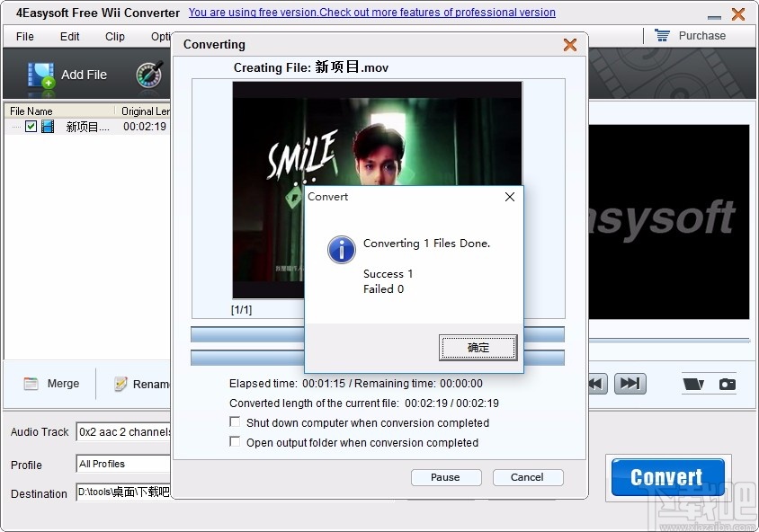Take a snapshot with the camera icon
Viewport: 759px width, 532px height.
(727, 384)
